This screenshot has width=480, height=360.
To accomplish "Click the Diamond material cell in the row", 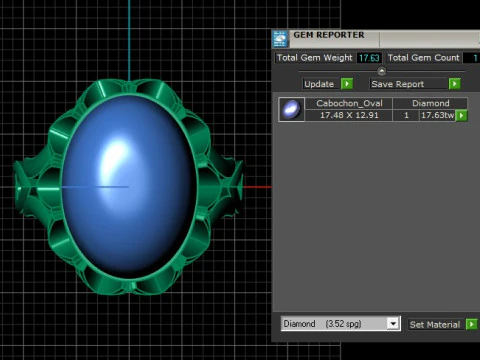I will (430, 103).
